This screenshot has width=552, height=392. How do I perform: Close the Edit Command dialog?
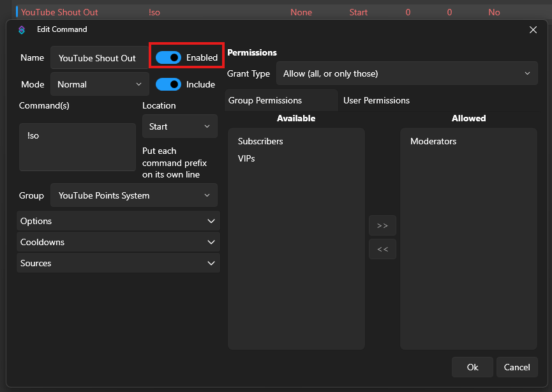pos(533,30)
